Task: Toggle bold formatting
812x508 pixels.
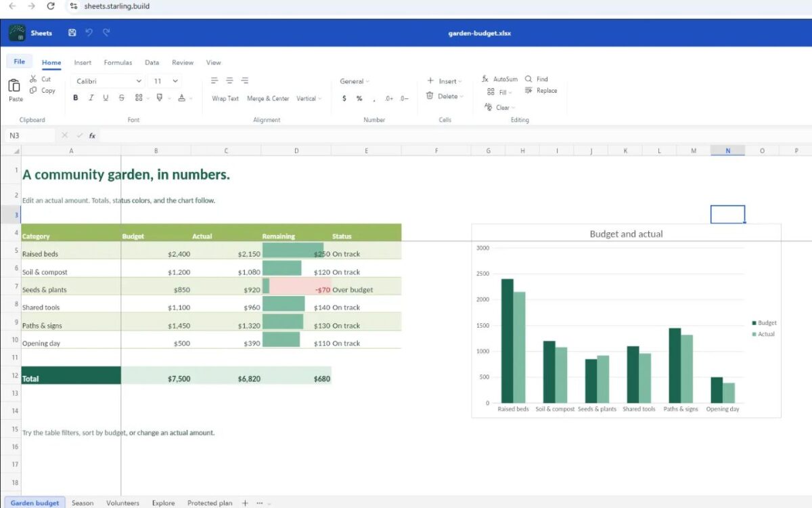Action: coord(75,98)
